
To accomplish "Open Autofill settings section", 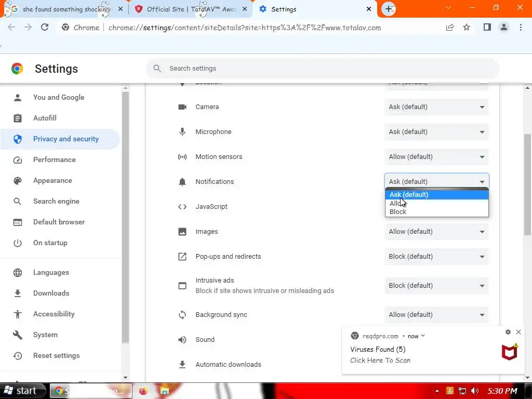I will (x=45, y=118).
